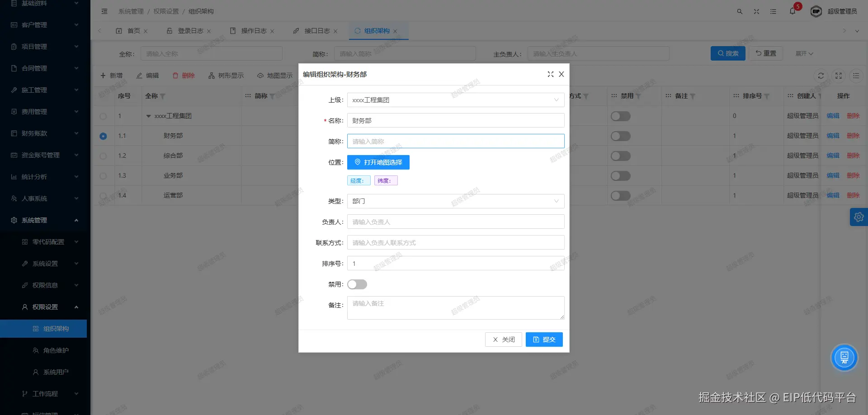The height and width of the screenshot is (415, 868).
Task: Click the EIP user avatar icon
Action: [x=816, y=11]
